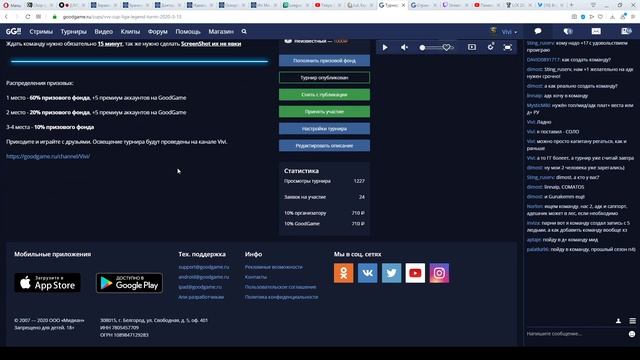This screenshot has width=640, height=360.
Task: Play the stream video
Action: (x=385, y=47)
